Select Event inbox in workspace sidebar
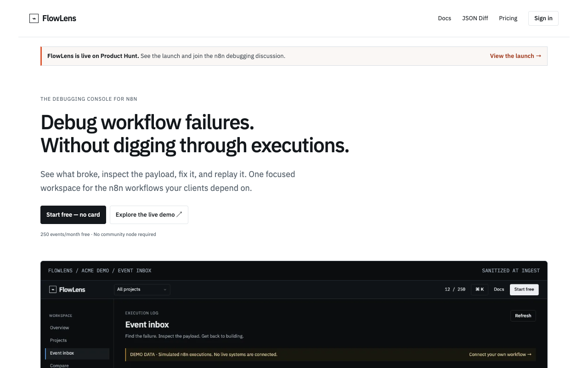The height and width of the screenshot is (368, 588). [x=77, y=353]
